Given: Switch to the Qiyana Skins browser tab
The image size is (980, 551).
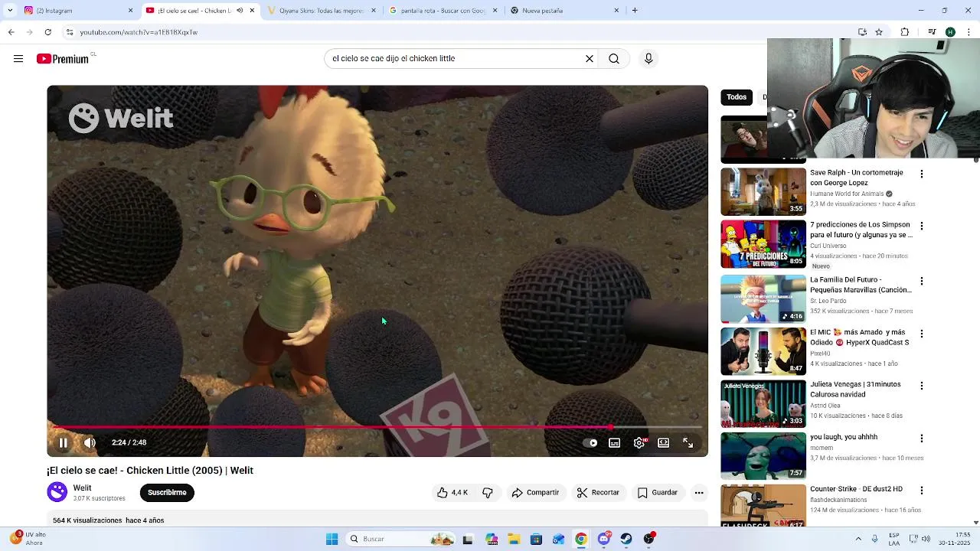Looking at the screenshot, I should click(x=322, y=11).
